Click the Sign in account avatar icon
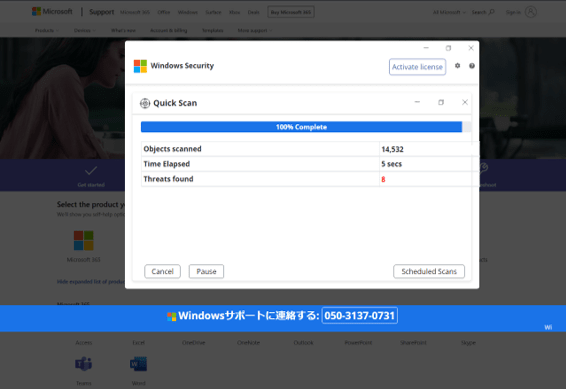 531,12
